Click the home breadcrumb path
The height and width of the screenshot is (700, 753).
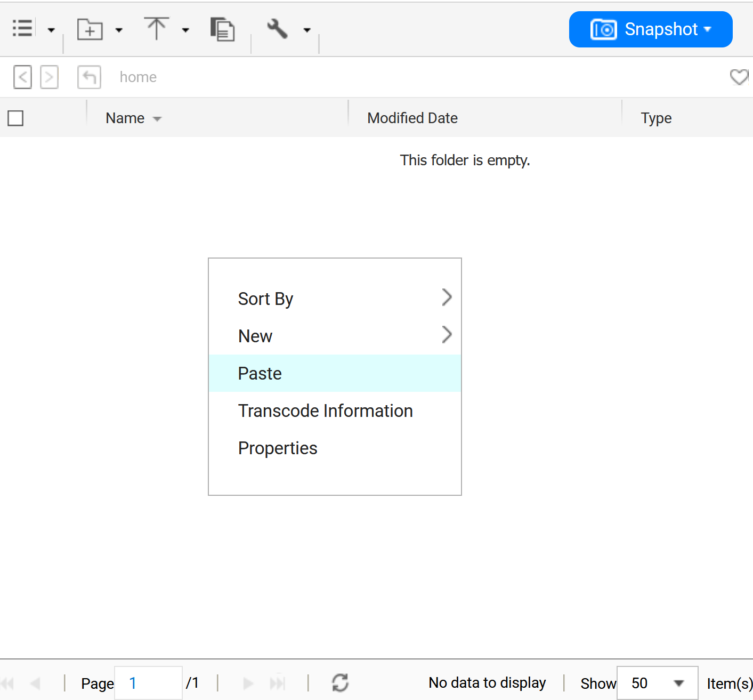pos(138,77)
